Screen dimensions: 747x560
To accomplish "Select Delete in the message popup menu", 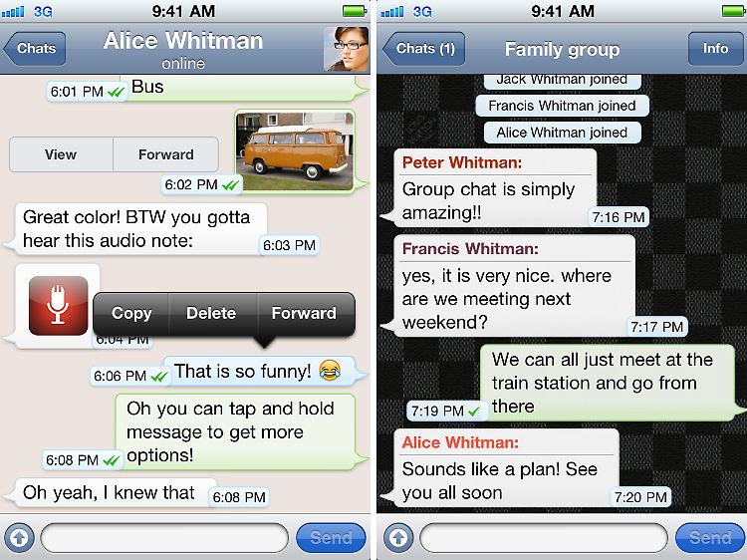I will coord(211,313).
